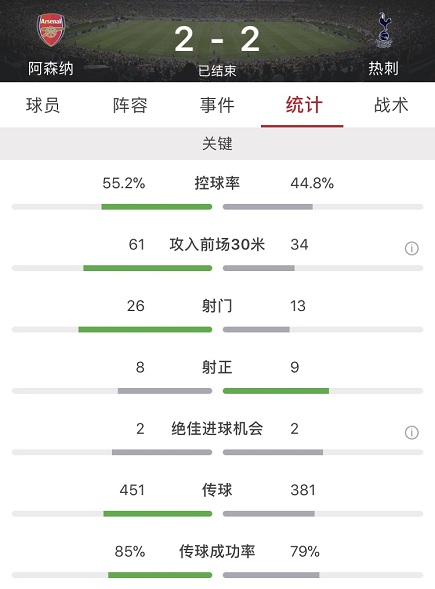Tap Arsenal's green 射门 bar

(145, 330)
